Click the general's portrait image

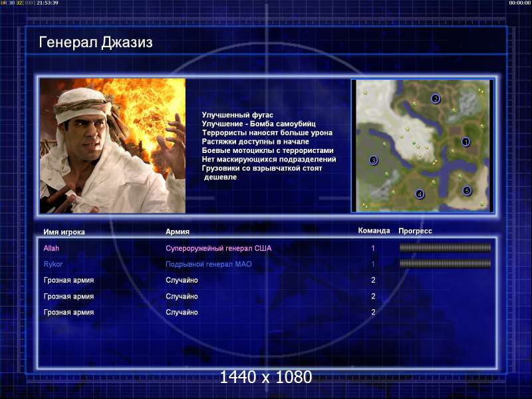tap(112, 146)
